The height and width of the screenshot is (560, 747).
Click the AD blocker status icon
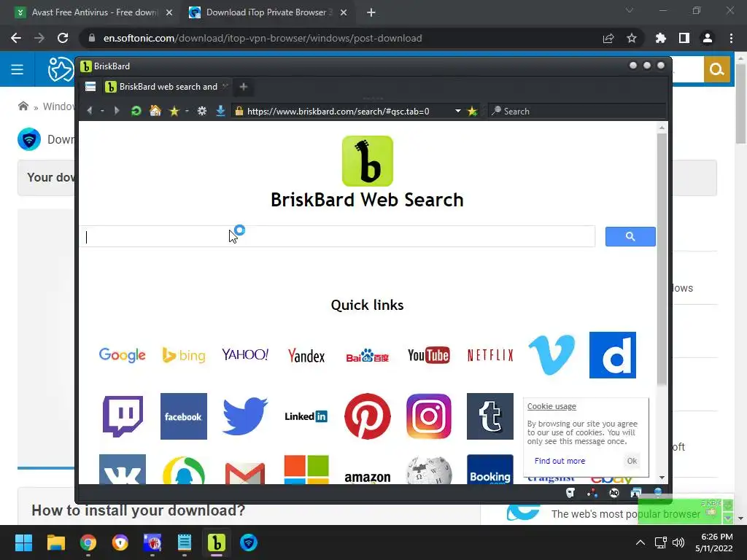coord(614,493)
